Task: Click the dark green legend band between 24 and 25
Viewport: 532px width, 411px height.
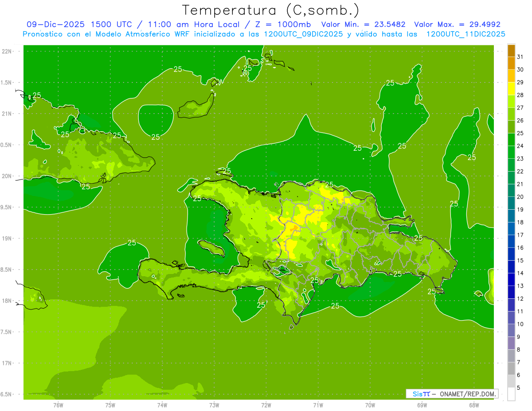Action: coord(511,140)
